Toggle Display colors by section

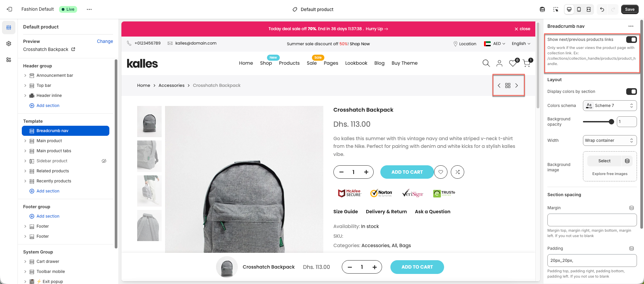pos(631,92)
